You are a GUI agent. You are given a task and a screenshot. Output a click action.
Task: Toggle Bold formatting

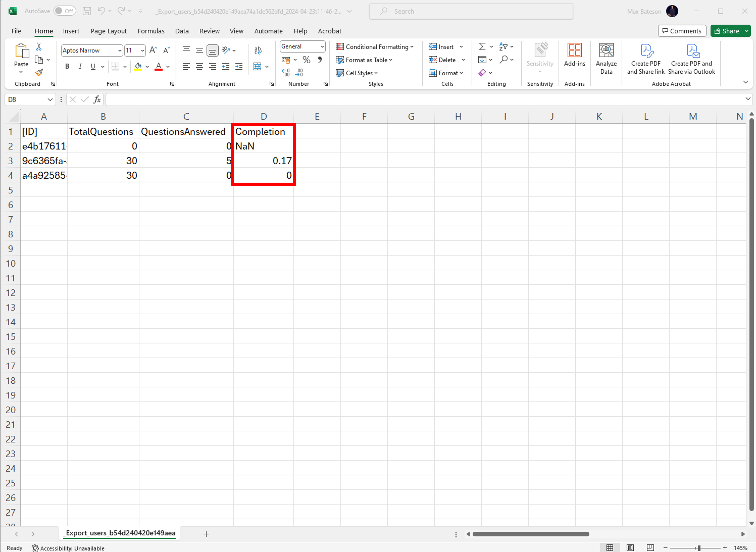[x=67, y=66]
